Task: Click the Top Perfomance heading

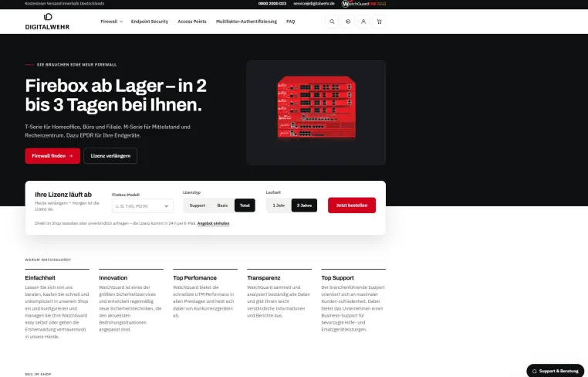Action: coord(194,278)
